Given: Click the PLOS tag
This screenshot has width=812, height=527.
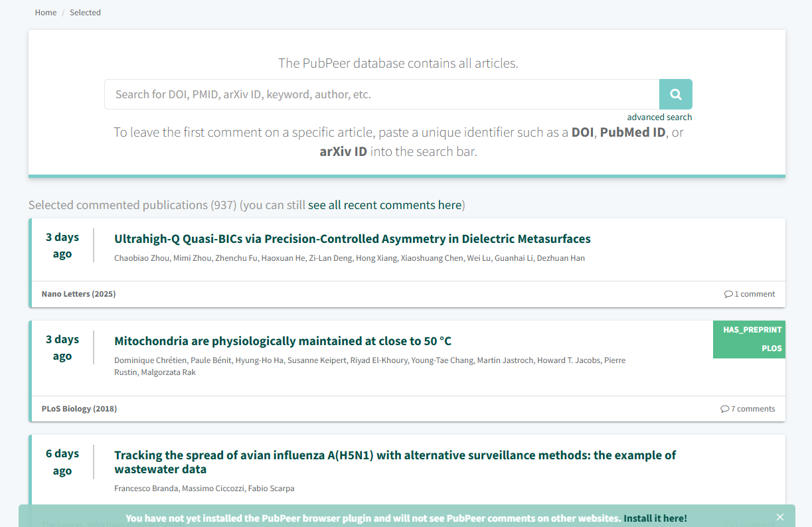Looking at the screenshot, I should click(771, 348).
